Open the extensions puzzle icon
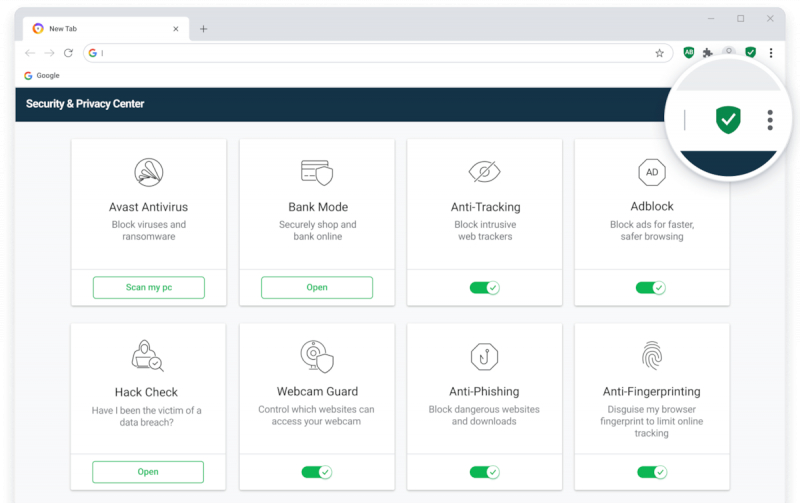Screen dimensions: 800x503 click(x=708, y=53)
